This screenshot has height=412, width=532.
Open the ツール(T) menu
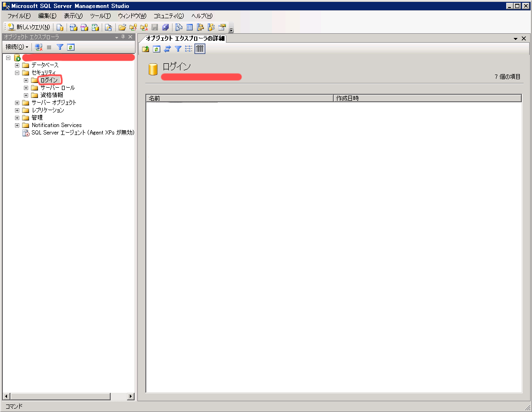[x=100, y=16]
